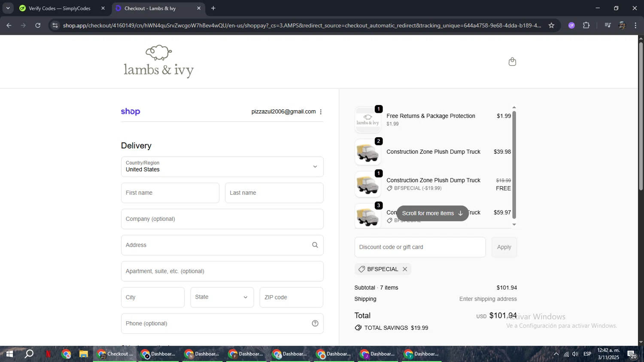
Task: Click the Lambs & Ivy store logo
Action: coord(158,61)
